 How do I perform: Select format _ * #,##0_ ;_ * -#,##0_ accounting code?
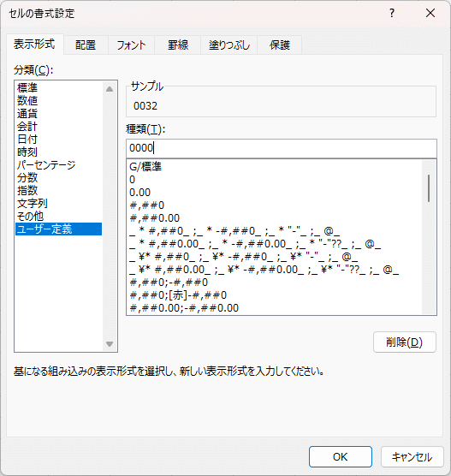(275, 231)
